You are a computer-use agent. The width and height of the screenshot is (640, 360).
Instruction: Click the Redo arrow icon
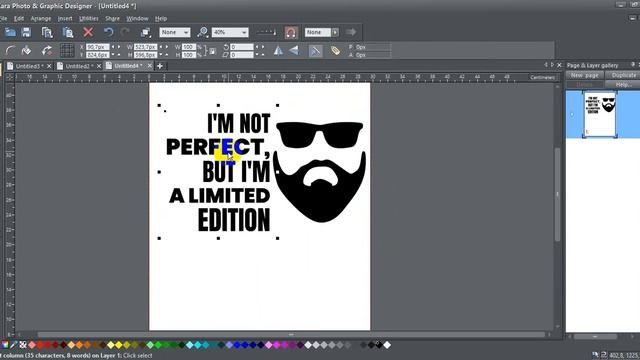[x=125, y=32]
